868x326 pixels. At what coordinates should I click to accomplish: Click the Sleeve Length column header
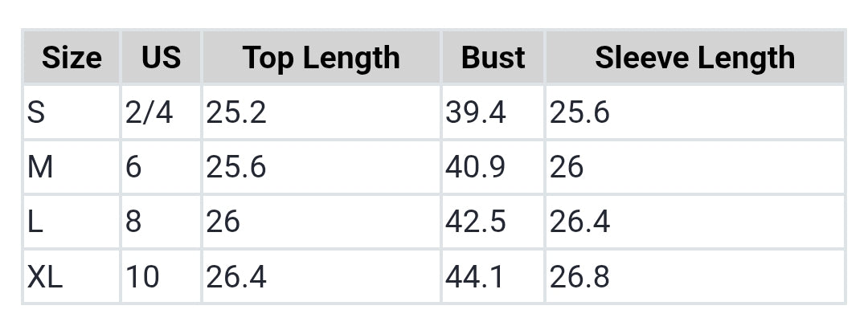(x=694, y=58)
